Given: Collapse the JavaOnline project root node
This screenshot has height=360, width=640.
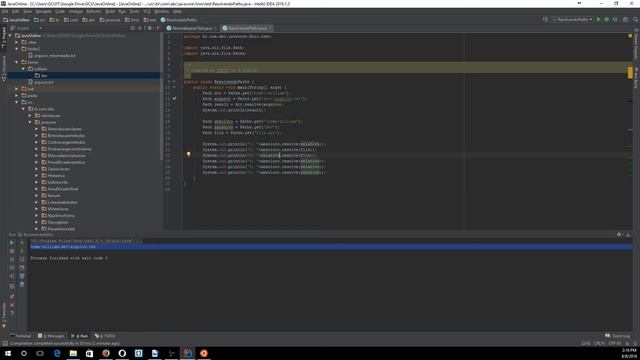Looking at the screenshot, I should [x=11, y=36].
